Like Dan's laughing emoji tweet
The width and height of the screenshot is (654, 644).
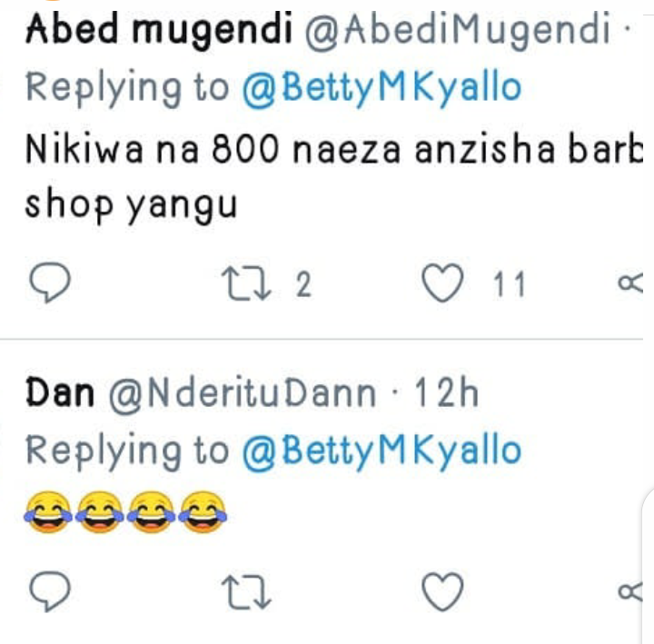tap(442, 592)
